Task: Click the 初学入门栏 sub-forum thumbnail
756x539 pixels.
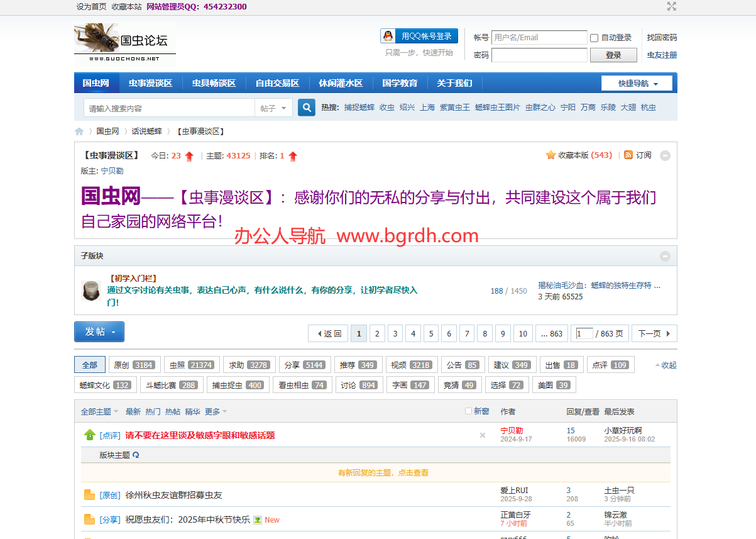Action: (x=91, y=291)
